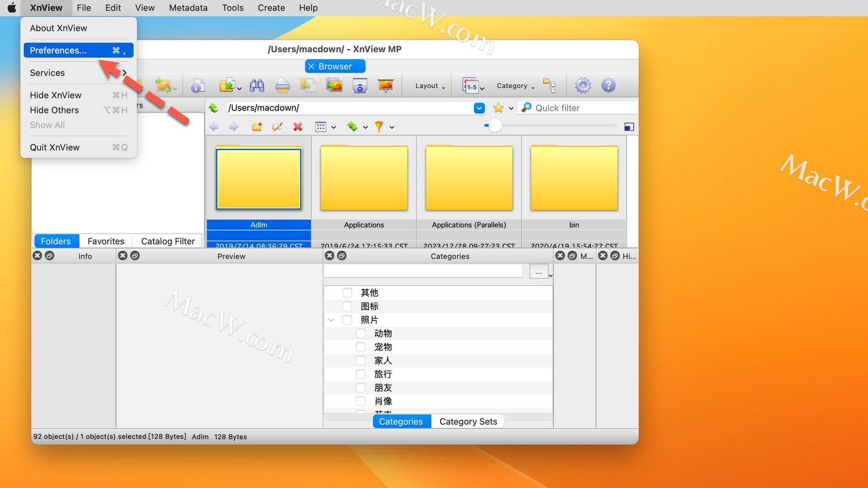Click the Convert image toolbar icon
The height and width of the screenshot is (488, 868).
308,85
